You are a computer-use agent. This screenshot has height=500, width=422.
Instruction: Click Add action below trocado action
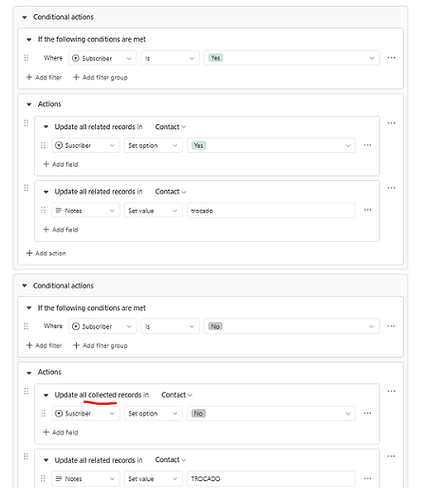click(46, 253)
